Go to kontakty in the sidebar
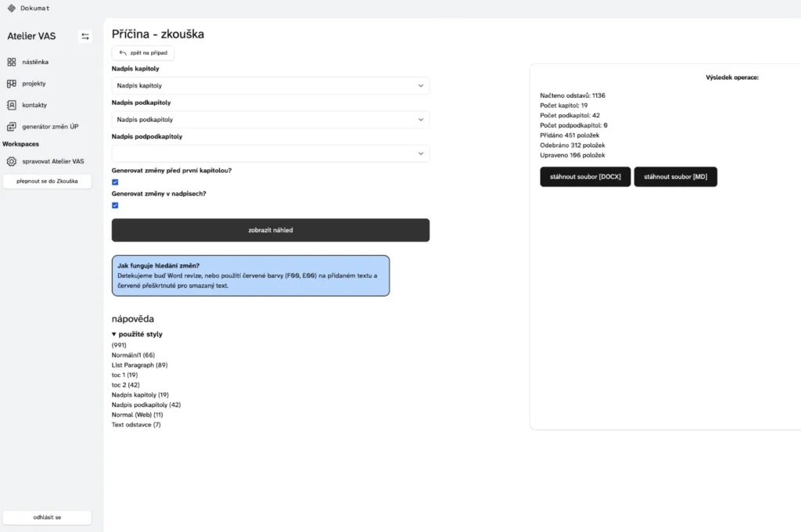This screenshot has height=532, width=801. coord(35,105)
